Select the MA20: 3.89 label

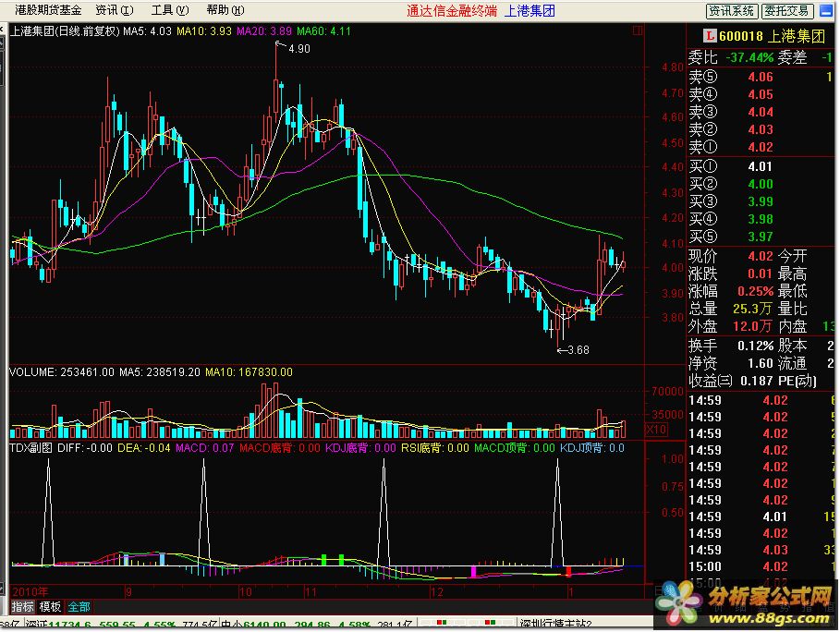[264, 31]
